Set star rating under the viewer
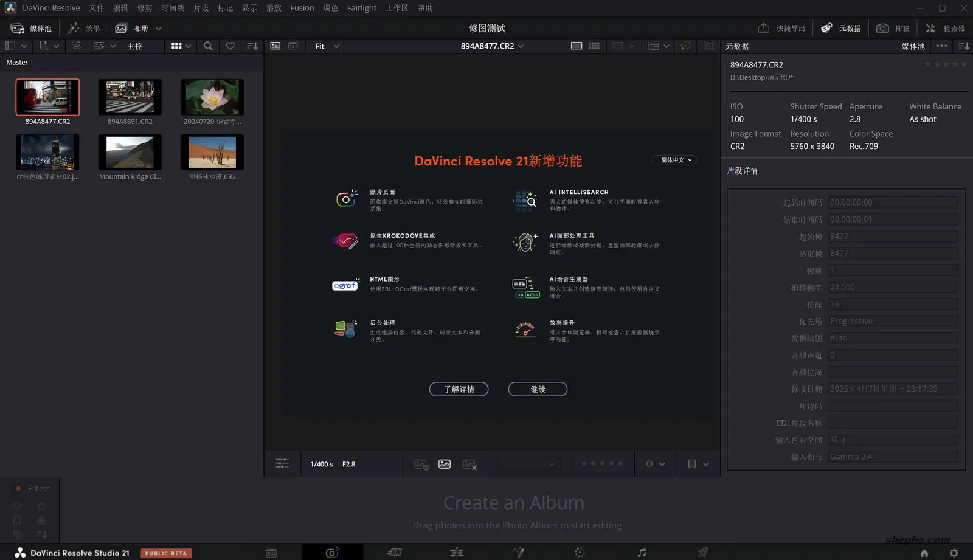 (x=602, y=463)
